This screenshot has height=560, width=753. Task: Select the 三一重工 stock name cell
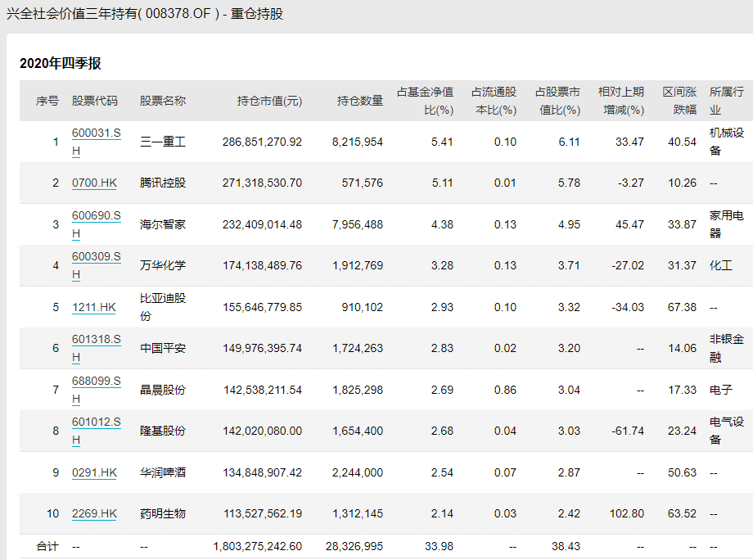click(163, 142)
